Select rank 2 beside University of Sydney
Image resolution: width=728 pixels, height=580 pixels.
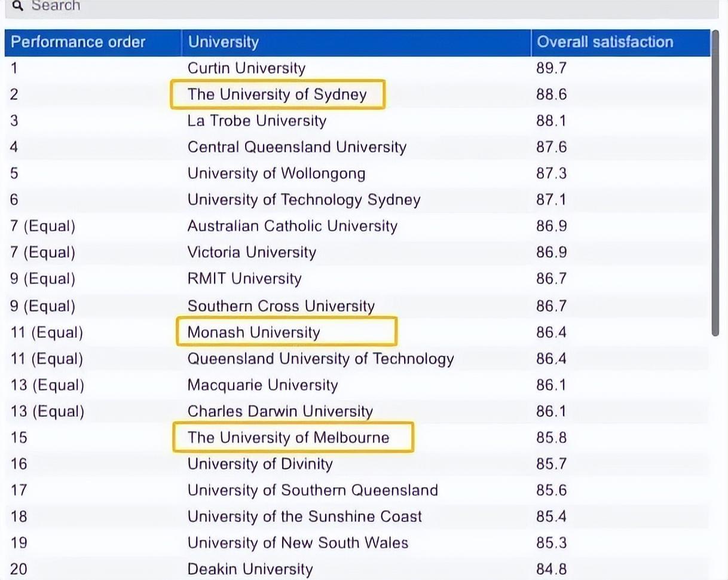pyautogui.click(x=14, y=94)
